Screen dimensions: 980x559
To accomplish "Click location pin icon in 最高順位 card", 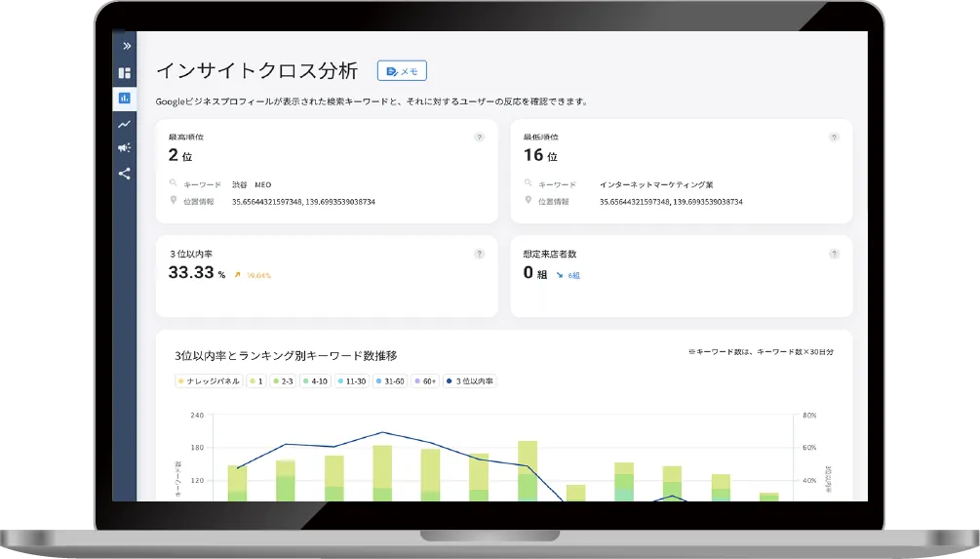I will click(174, 200).
